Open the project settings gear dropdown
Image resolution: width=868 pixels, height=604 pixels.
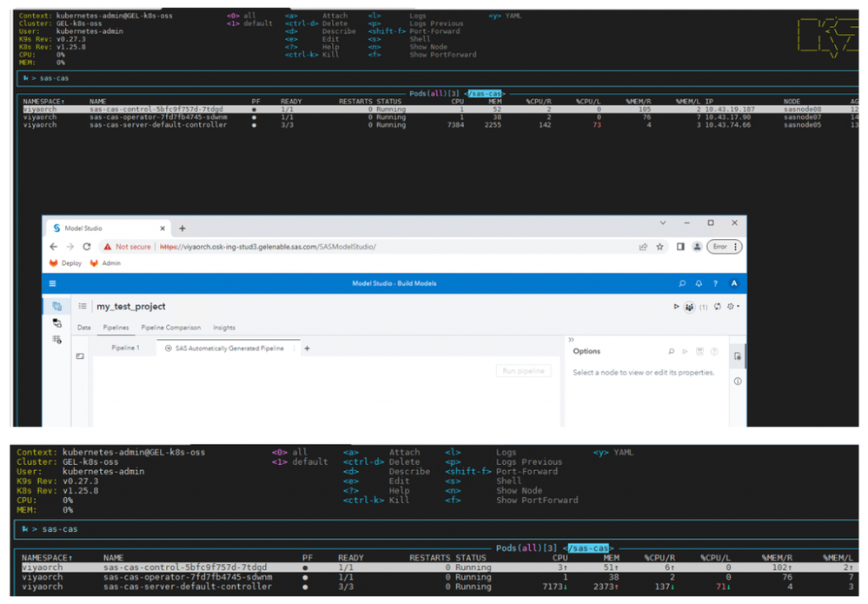pos(733,306)
